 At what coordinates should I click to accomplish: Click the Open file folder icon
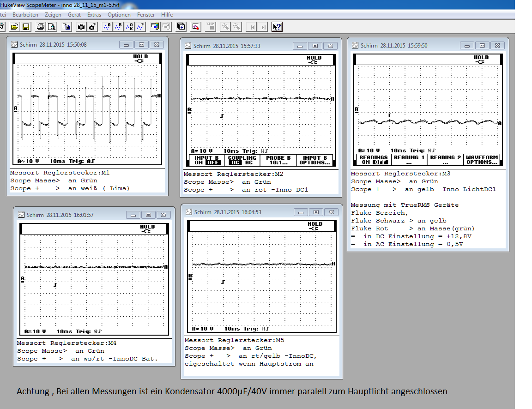[15, 27]
